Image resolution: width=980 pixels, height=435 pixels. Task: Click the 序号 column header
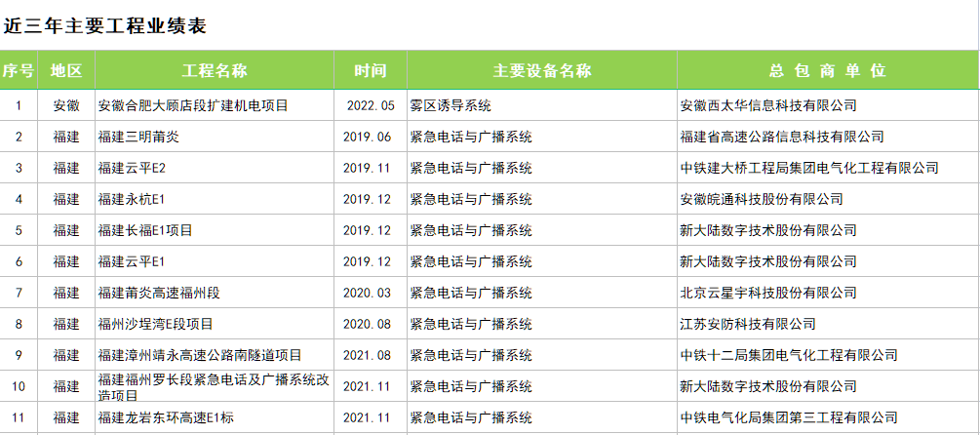coord(19,70)
